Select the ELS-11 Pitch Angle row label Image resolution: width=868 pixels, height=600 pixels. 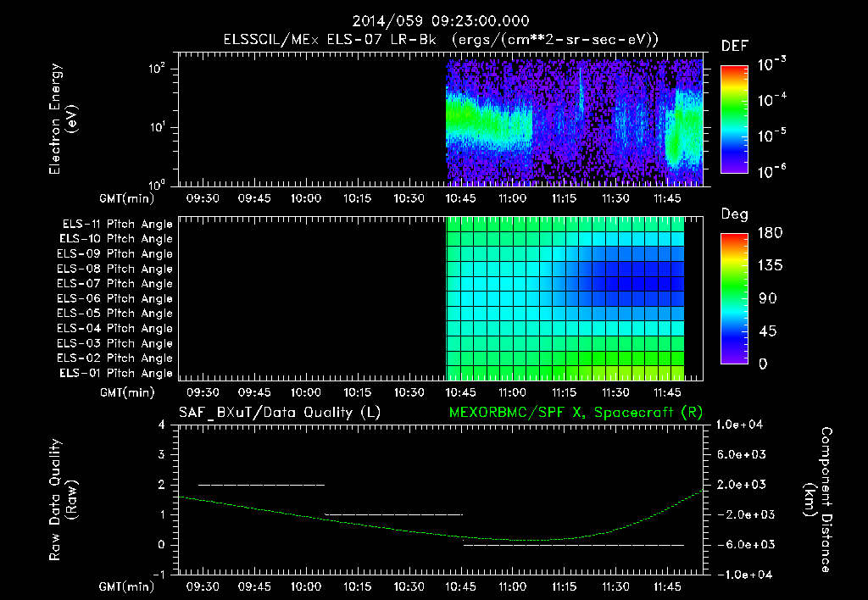click(117, 225)
